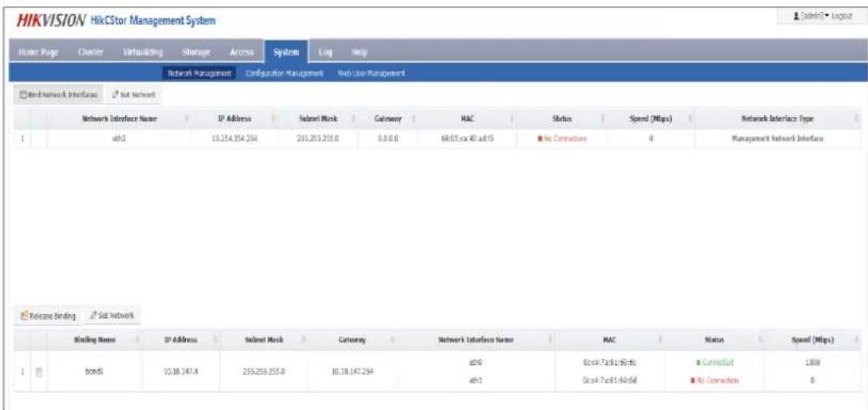Screen dimensions: 868x410
Task: Click the Bind Network Interfaces button
Action: click(x=58, y=95)
